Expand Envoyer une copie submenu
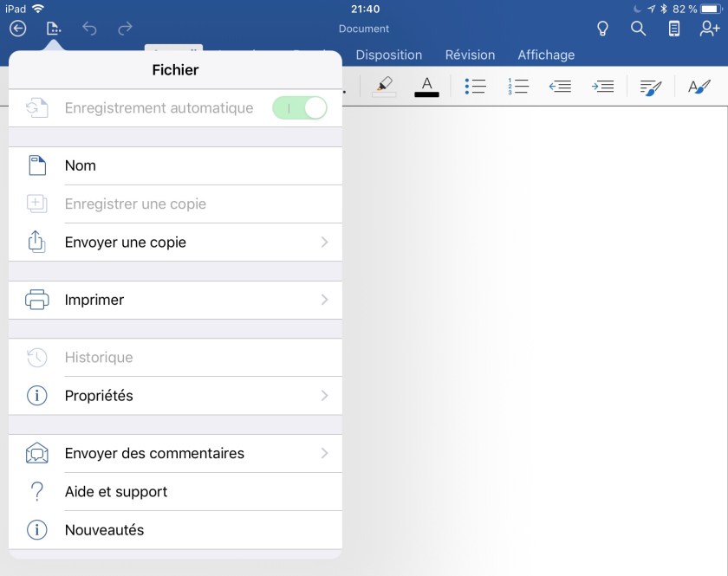This screenshot has height=576, width=728. point(324,243)
